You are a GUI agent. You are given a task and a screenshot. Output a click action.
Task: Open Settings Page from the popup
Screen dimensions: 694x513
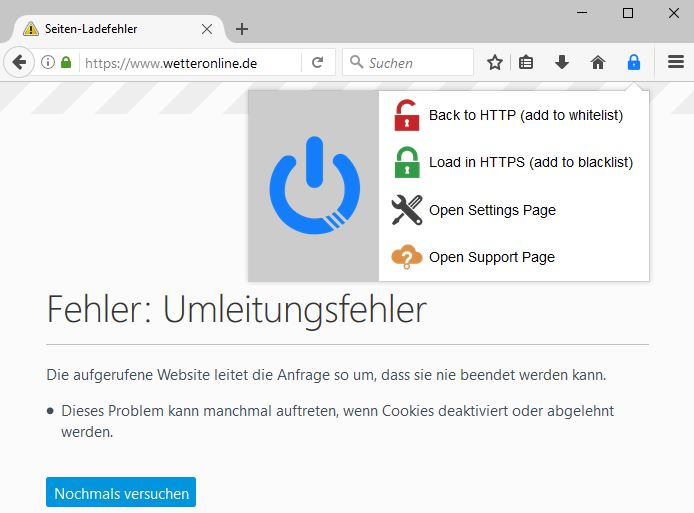(492, 210)
